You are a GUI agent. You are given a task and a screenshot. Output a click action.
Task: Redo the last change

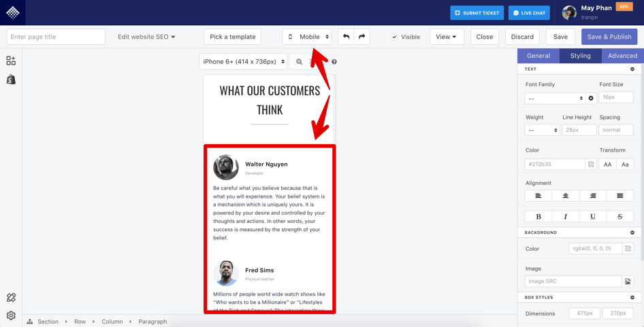[362, 37]
